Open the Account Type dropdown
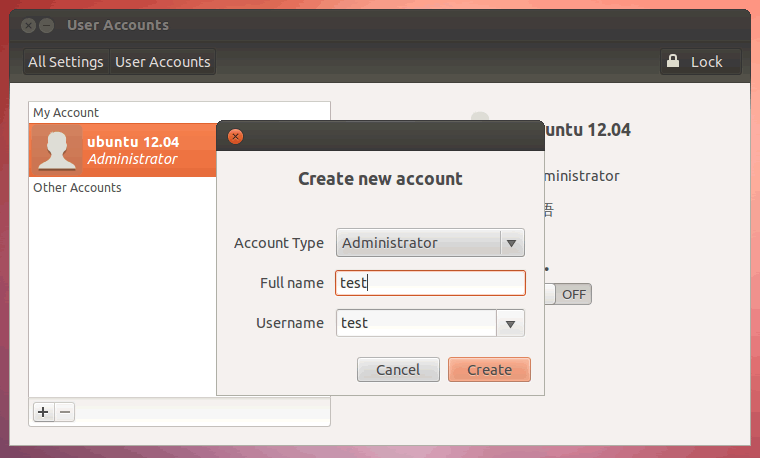 point(430,243)
